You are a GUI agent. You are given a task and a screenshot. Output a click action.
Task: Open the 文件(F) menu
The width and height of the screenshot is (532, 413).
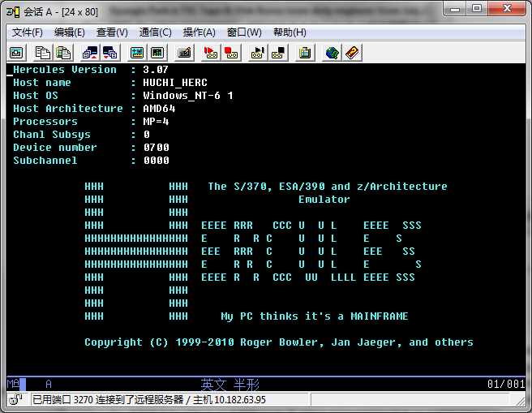(28, 32)
